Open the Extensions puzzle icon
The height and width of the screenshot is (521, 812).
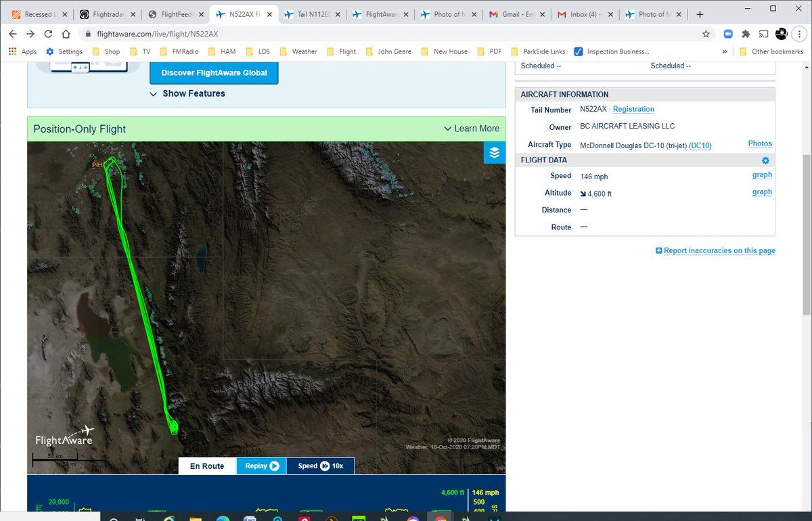coord(746,34)
